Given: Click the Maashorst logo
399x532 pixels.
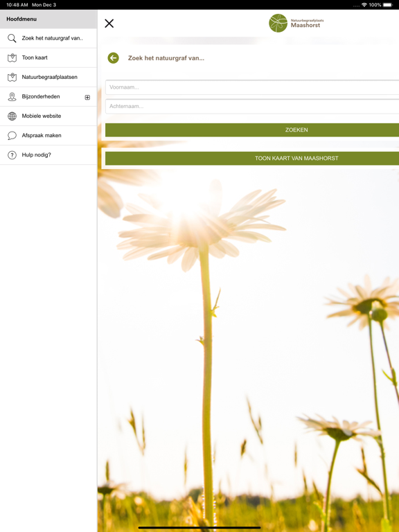Looking at the screenshot, I should tap(296, 23).
